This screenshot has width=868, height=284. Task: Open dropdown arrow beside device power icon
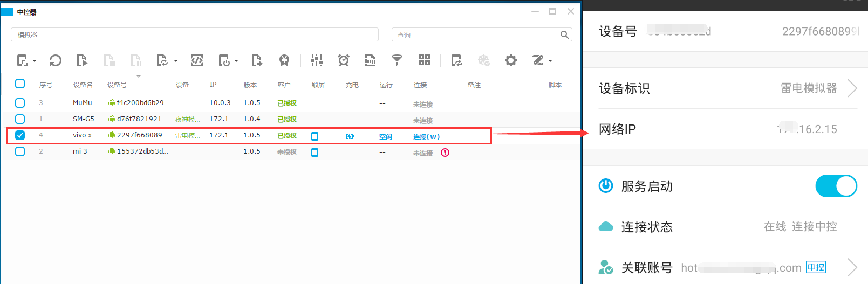[x=236, y=61]
